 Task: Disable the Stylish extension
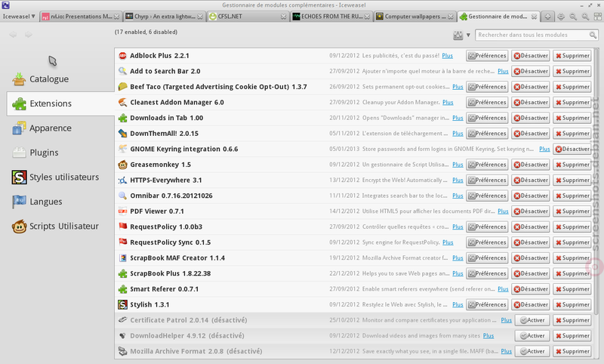click(x=531, y=304)
